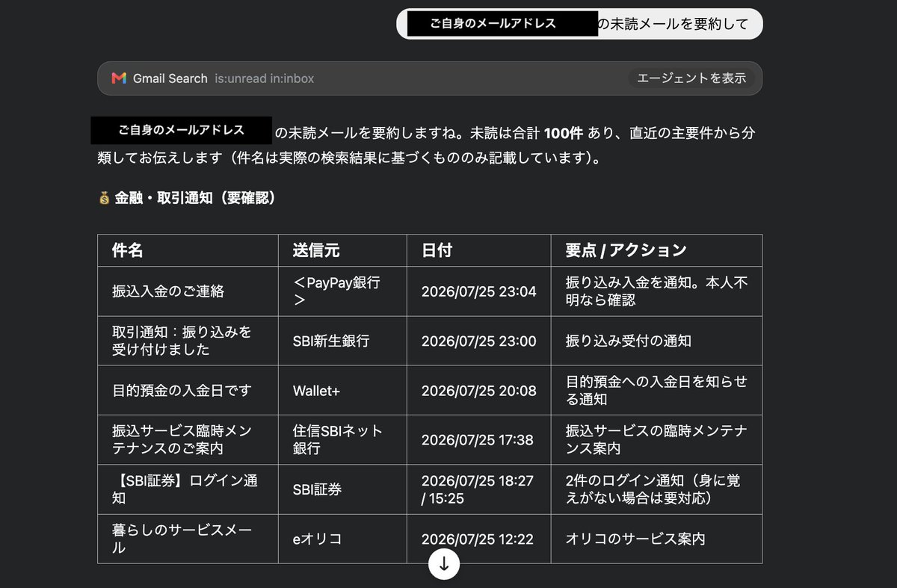This screenshot has width=897, height=588.
Task: Click the SBI新生銀行 sender cell
Action: 342,341
